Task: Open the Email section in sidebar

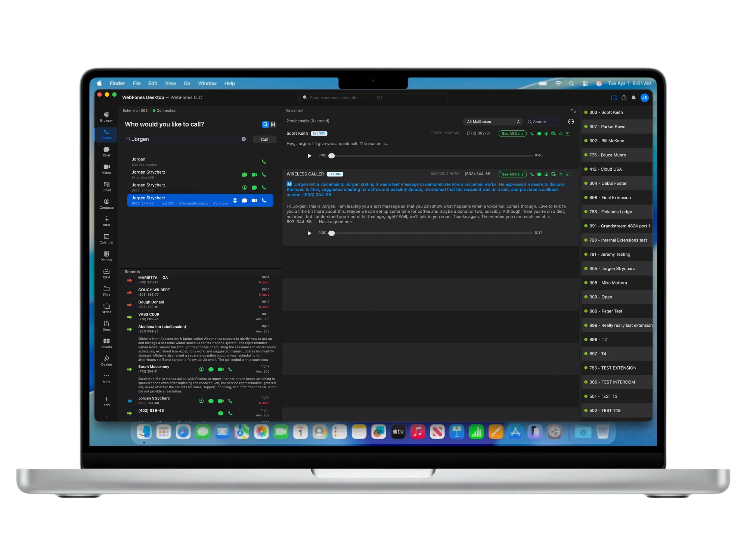Action: coord(106,187)
